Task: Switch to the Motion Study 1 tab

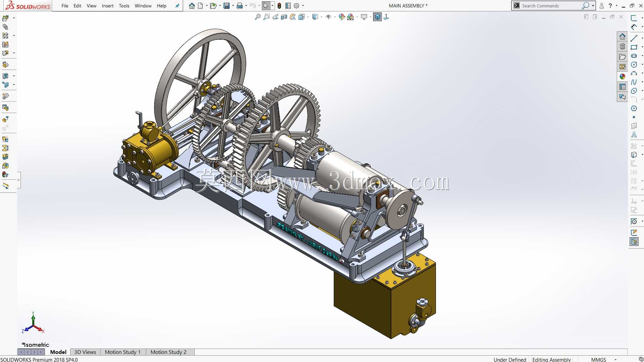Action: click(123, 352)
